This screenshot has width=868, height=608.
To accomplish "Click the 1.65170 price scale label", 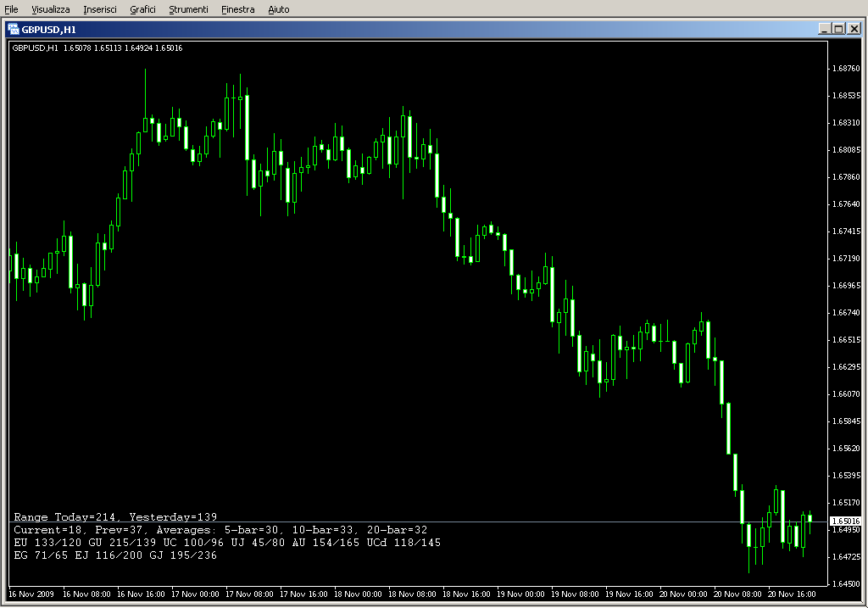I will click(847, 503).
